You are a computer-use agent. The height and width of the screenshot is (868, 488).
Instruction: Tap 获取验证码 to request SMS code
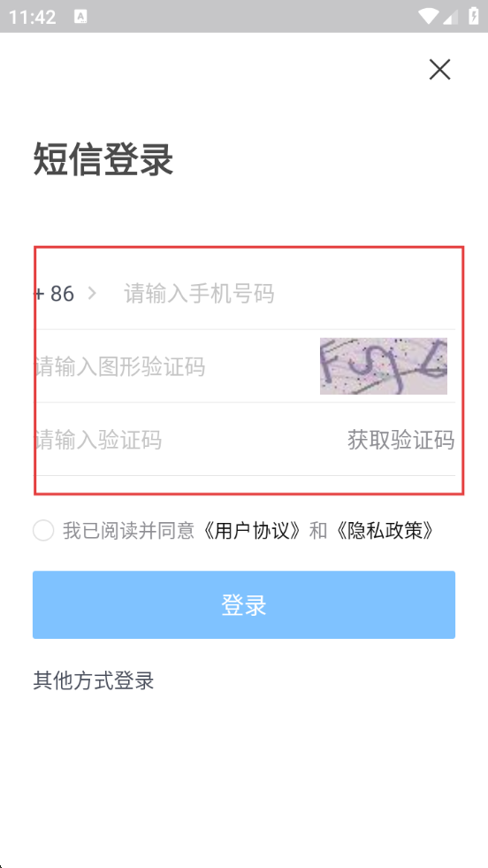(401, 440)
